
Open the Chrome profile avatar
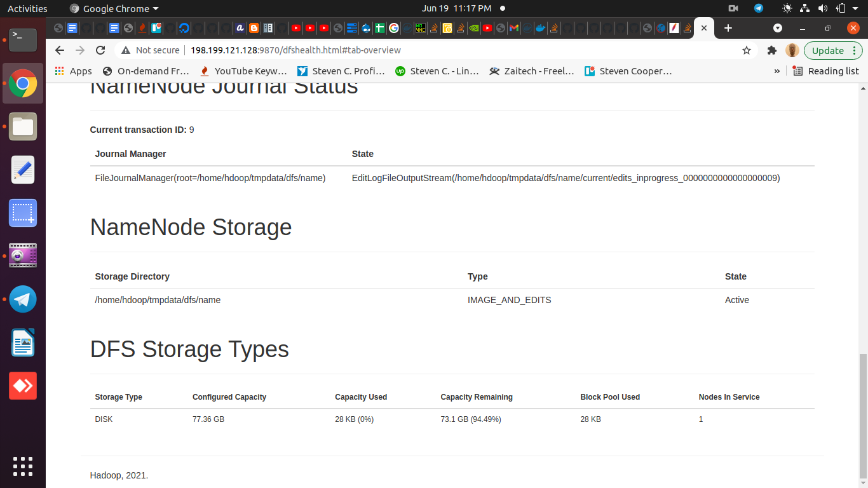click(x=792, y=50)
